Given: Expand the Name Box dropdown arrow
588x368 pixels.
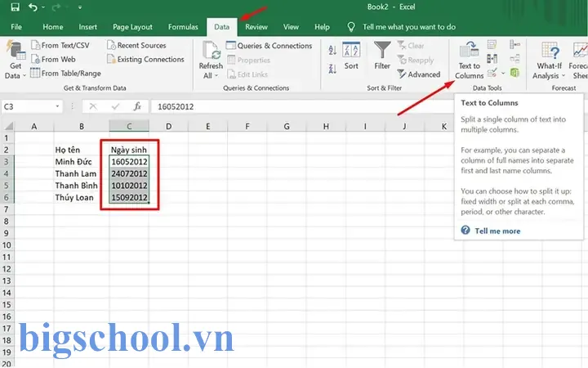Looking at the screenshot, I should [x=57, y=106].
